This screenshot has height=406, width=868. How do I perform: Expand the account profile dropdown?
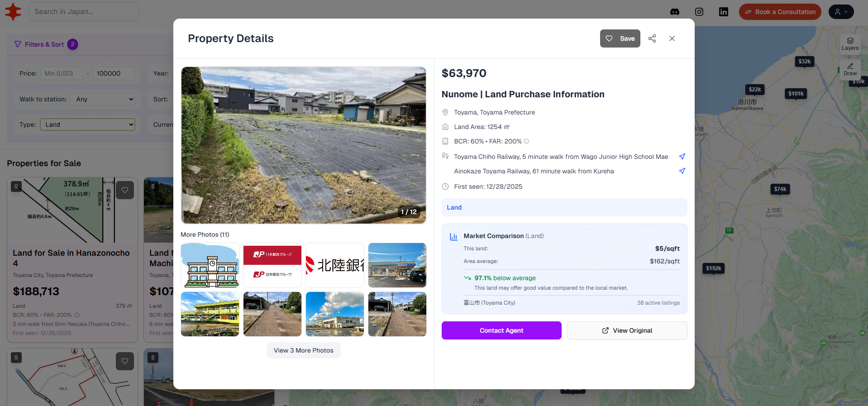pos(841,11)
